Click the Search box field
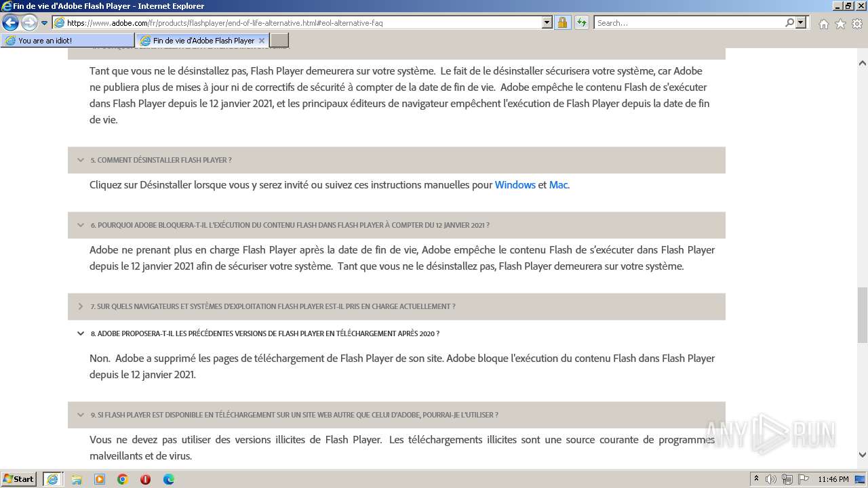 coord(688,22)
